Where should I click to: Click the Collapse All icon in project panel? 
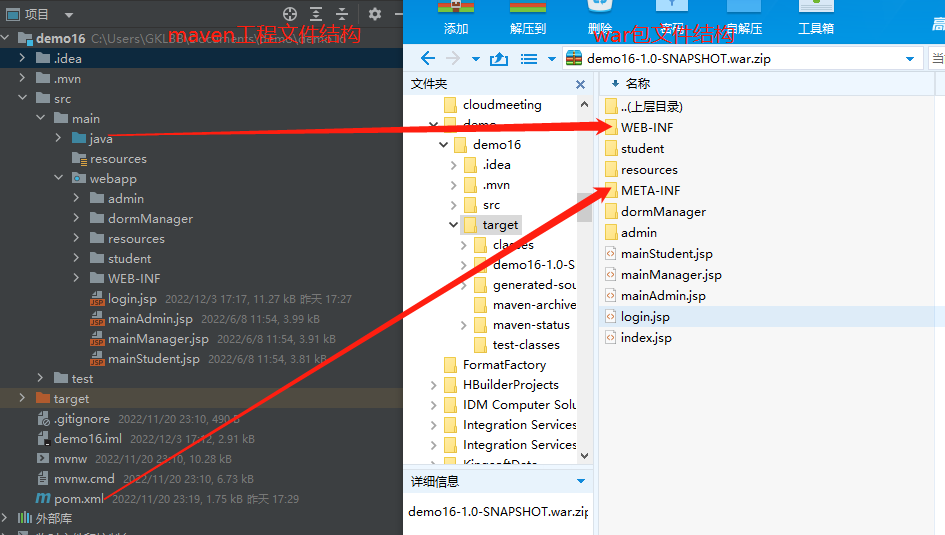[x=342, y=14]
